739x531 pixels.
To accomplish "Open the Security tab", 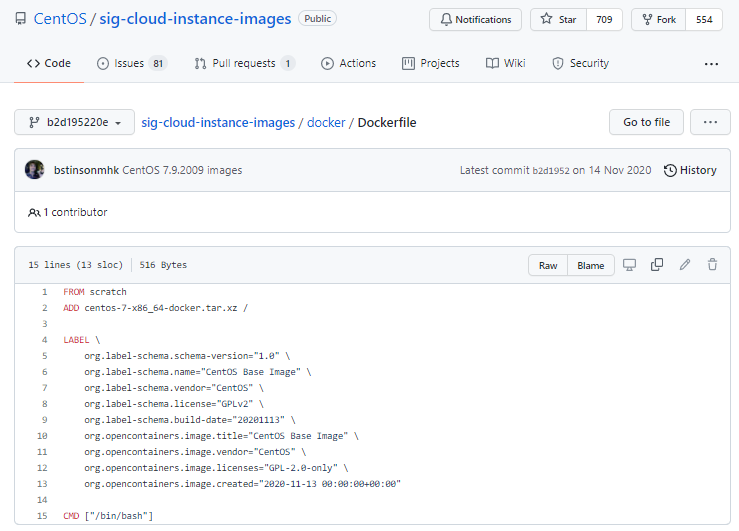I will click(580, 63).
